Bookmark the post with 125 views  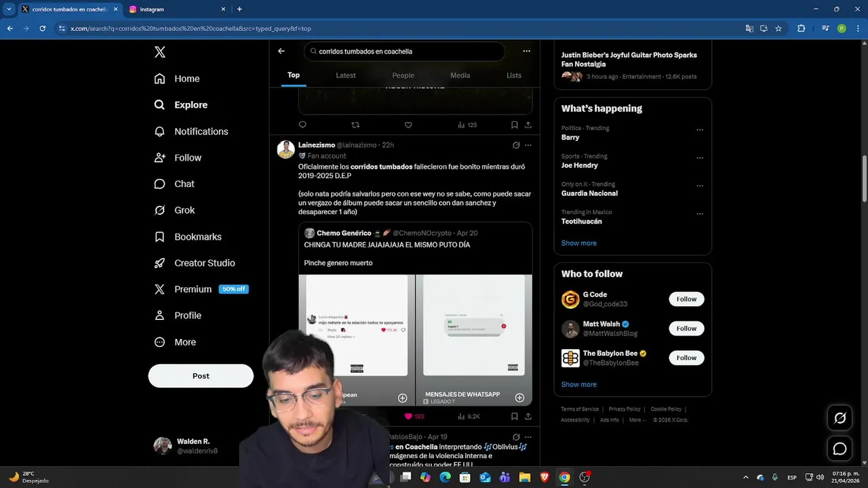coord(514,125)
